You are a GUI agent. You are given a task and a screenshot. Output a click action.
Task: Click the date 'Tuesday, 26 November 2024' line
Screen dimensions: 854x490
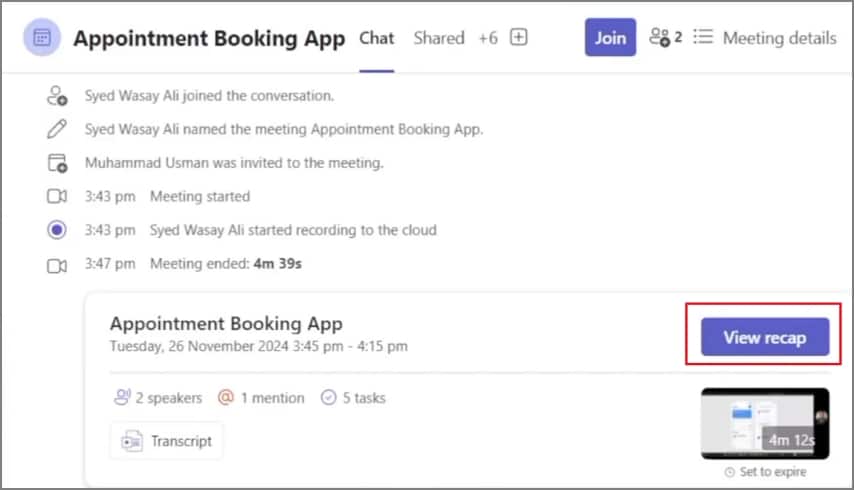259,346
